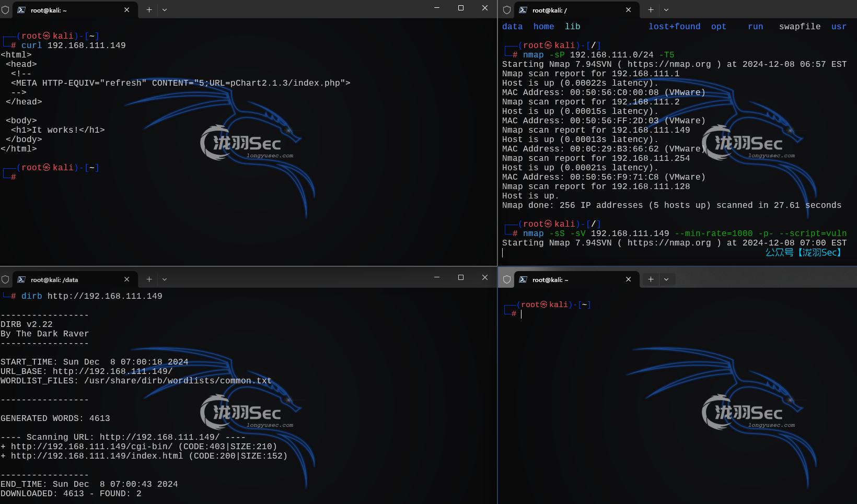Viewport: 857px width, 504px height.
Task: Expand the tab dropdown in the nmap terminal window
Action: (x=666, y=10)
